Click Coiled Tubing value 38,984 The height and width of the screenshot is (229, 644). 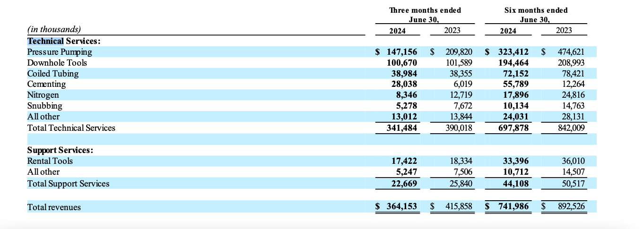(x=404, y=74)
